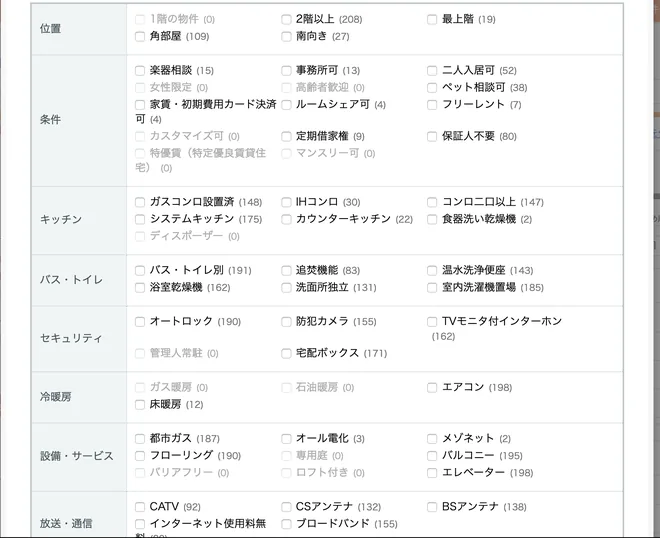Screen dimensions: 660x538
Task: Select the 角部屋 checkbox
Action: (140, 37)
